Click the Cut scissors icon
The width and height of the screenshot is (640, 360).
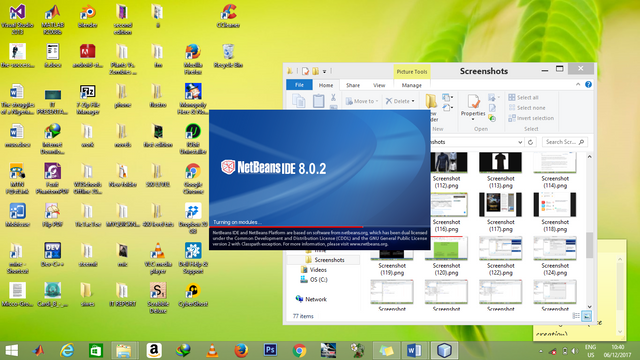[333, 98]
